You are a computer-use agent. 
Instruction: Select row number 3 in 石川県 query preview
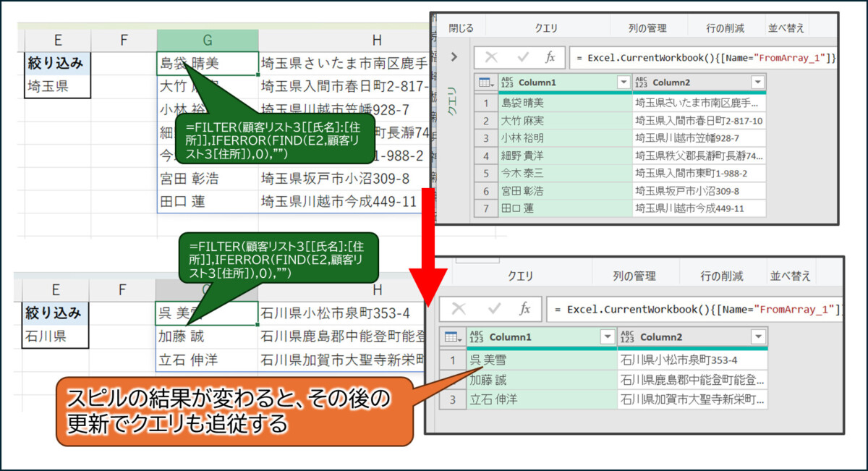453,399
